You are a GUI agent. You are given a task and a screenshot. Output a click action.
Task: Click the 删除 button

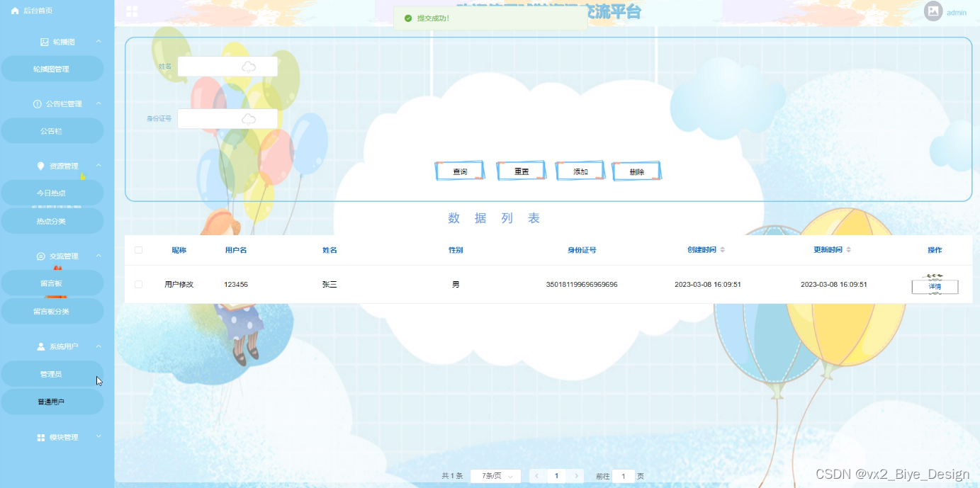(636, 171)
